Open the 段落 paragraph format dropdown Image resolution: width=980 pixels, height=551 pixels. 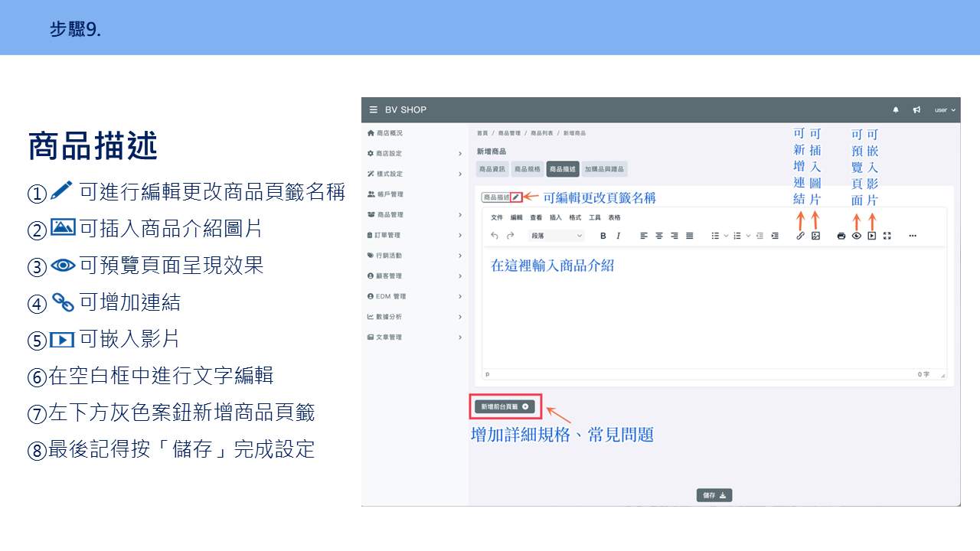click(557, 236)
